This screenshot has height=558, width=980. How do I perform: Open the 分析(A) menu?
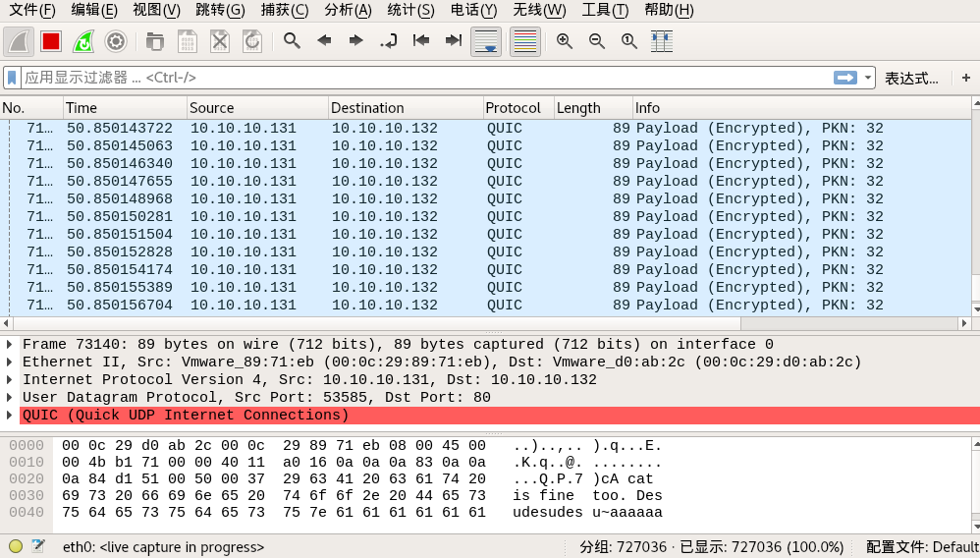click(349, 10)
